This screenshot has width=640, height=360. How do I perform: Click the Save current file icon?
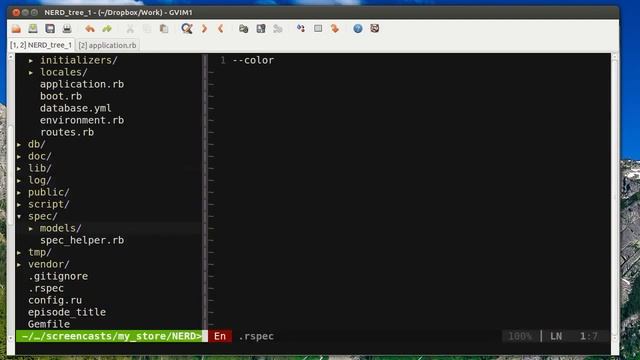pos(33,29)
